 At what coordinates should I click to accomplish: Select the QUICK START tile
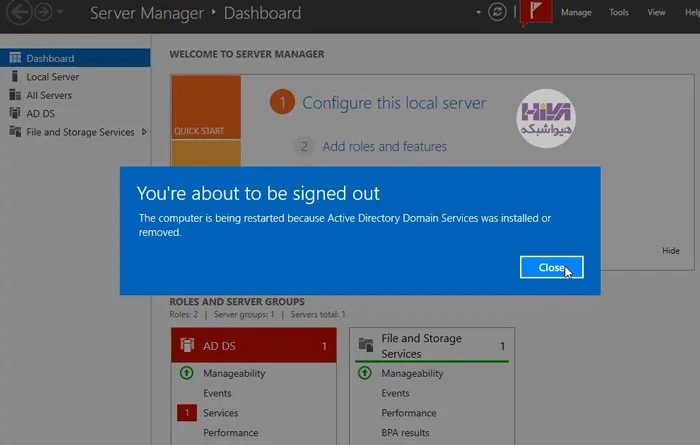click(206, 107)
